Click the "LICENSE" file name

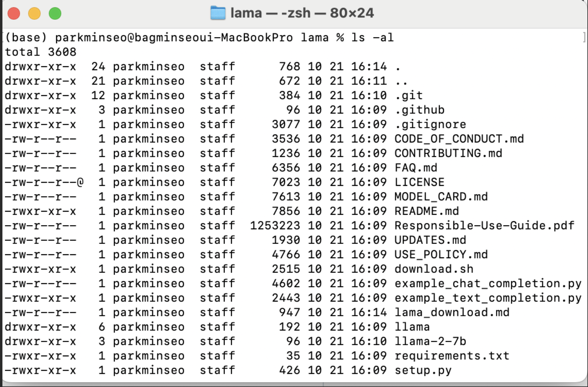[x=420, y=182]
